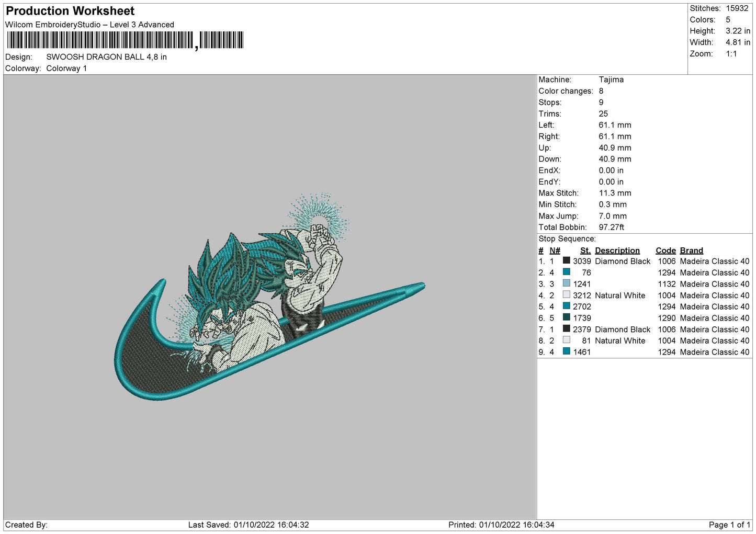Click the dark green swatch beside 1739
Screen dimensions: 756x534
tap(566, 317)
